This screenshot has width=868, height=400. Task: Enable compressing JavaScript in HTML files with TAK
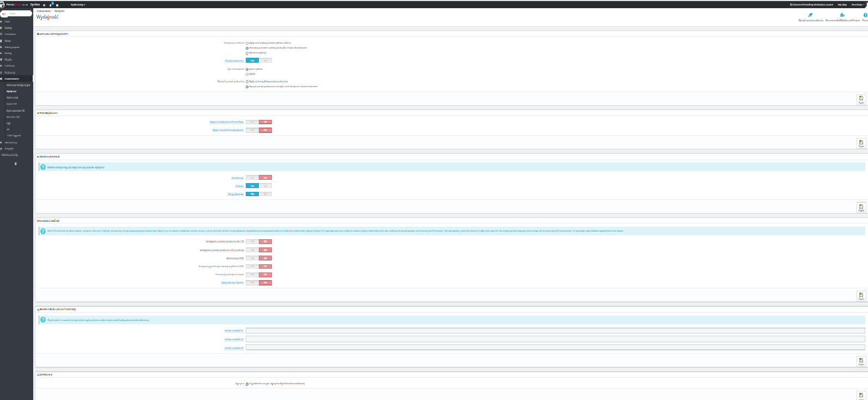click(x=252, y=266)
